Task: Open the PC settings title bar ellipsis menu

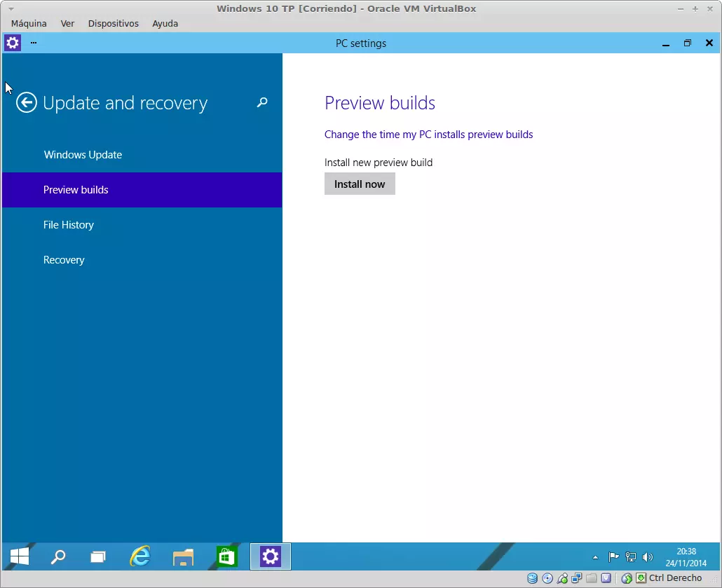Action: click(x=33, y=43)
